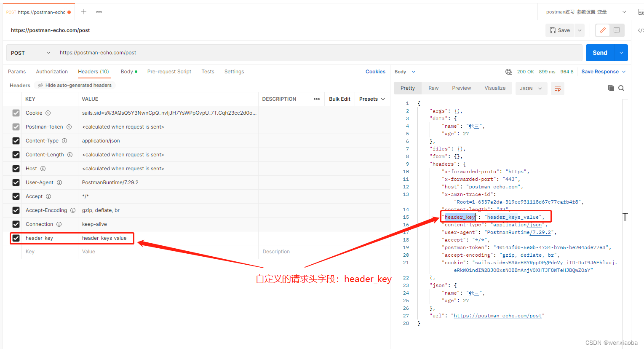Toggle the Cookie header checkbox
Image resolution: width=644 pixels, height=349 pixels.
point(16,113)
